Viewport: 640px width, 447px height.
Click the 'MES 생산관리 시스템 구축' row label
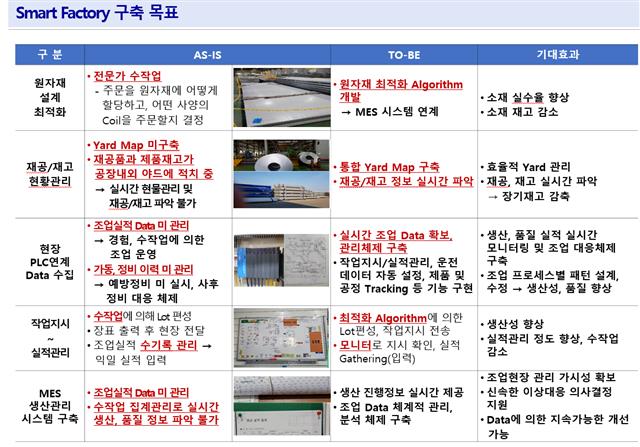tap(48, 406)
